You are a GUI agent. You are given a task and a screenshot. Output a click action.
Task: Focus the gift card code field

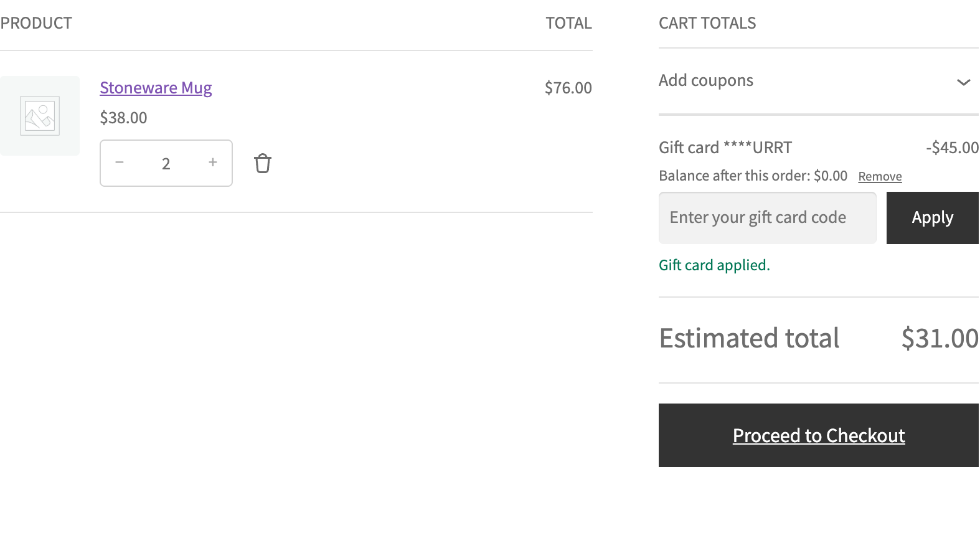[768, 218]
